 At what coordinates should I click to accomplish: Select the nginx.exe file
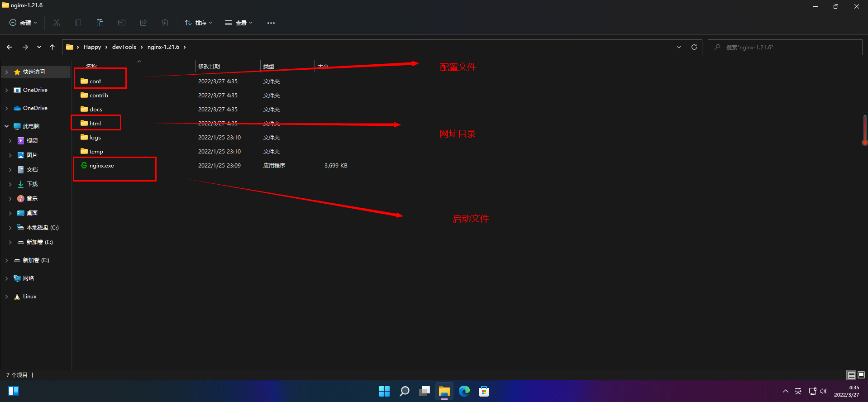(x=102, y=165)
